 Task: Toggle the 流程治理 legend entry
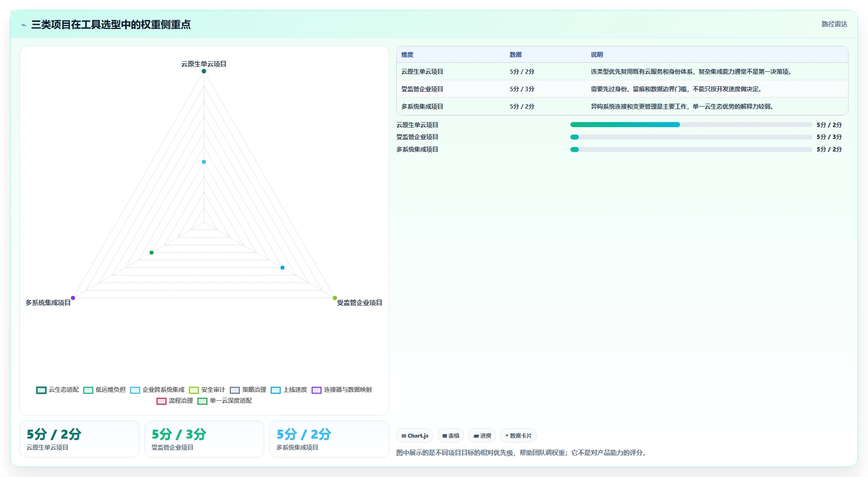(x=174, y=401)
